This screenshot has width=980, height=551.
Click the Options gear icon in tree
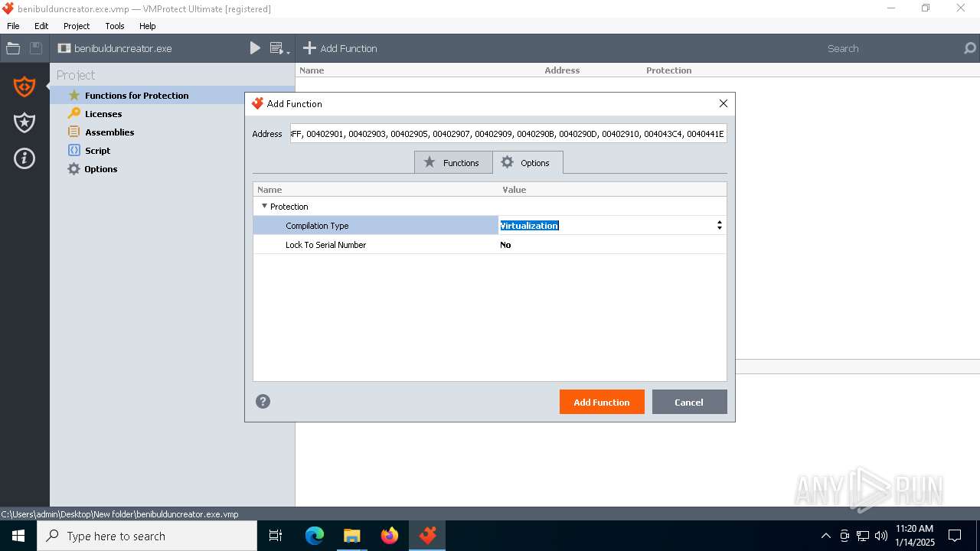coord(73,169)
